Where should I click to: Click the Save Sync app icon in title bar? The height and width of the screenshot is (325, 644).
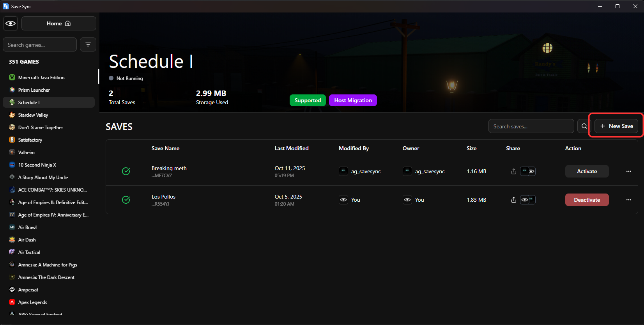click(x=6, y=6)
